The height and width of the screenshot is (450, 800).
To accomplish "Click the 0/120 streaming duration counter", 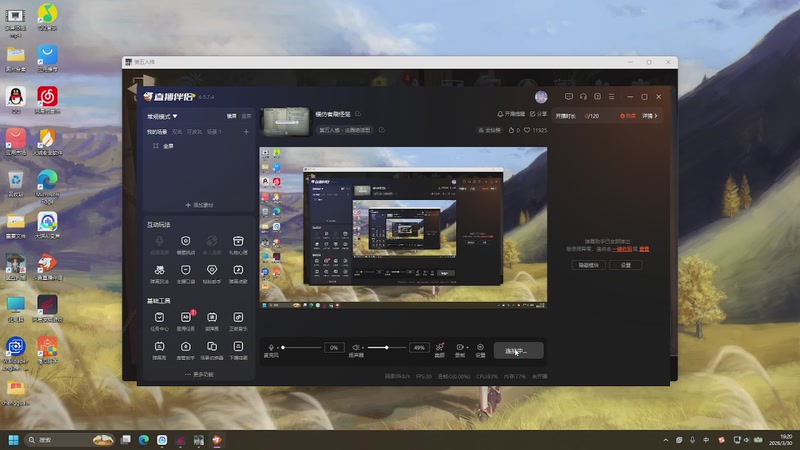I will [592, 116].
